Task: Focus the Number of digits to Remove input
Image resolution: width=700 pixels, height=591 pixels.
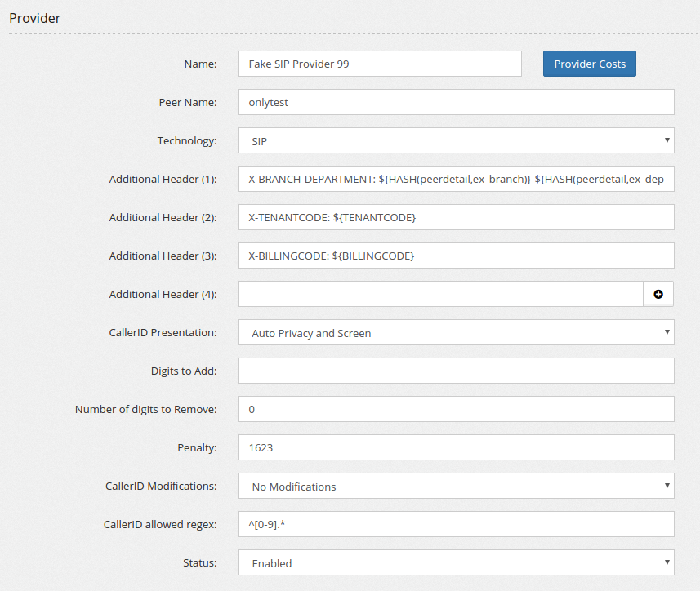Action: tap(456, 409)
